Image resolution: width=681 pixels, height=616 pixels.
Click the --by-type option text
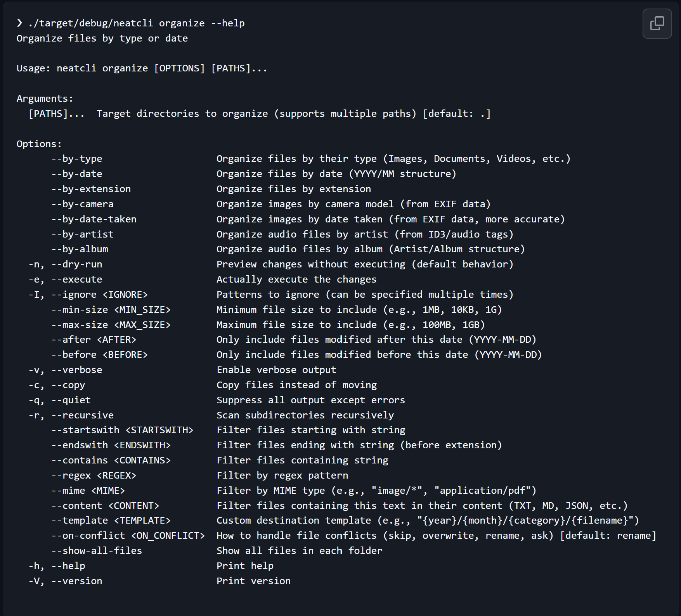point(77,159)
